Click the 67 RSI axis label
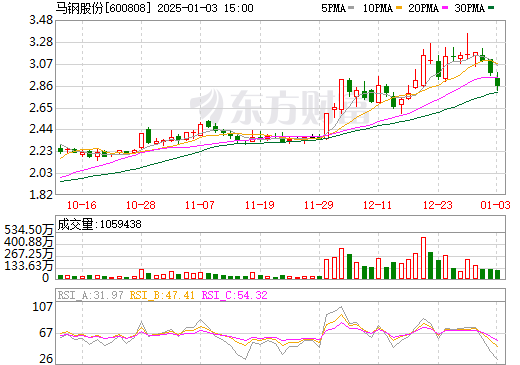Image resolution: width=520 pixels, height=365 pixels. (x=46, y=333)
